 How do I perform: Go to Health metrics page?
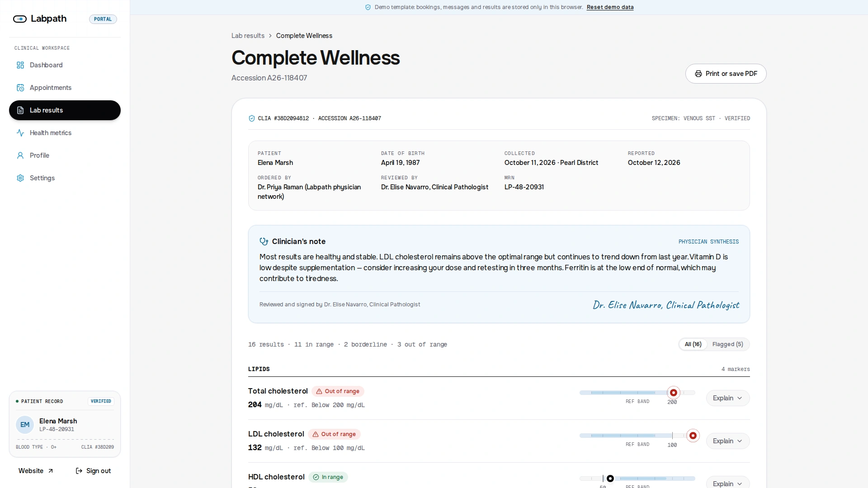coord(65,133)
